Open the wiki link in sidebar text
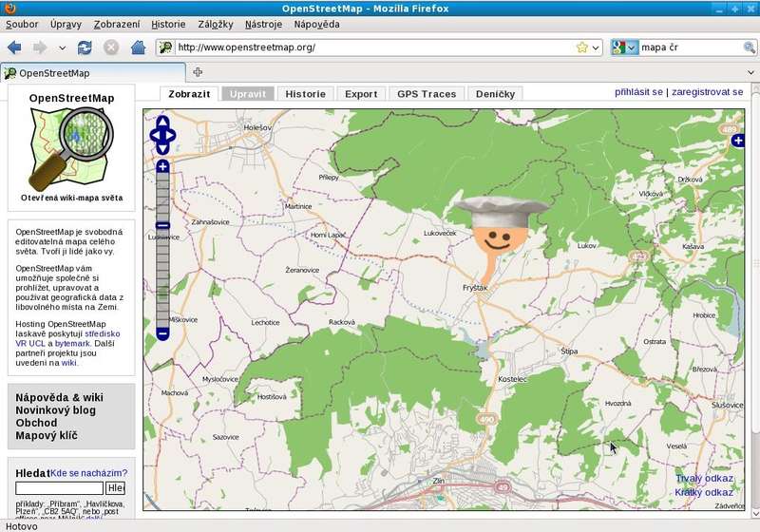Viewport: 760px width, 532px height. tap(68, 363)
